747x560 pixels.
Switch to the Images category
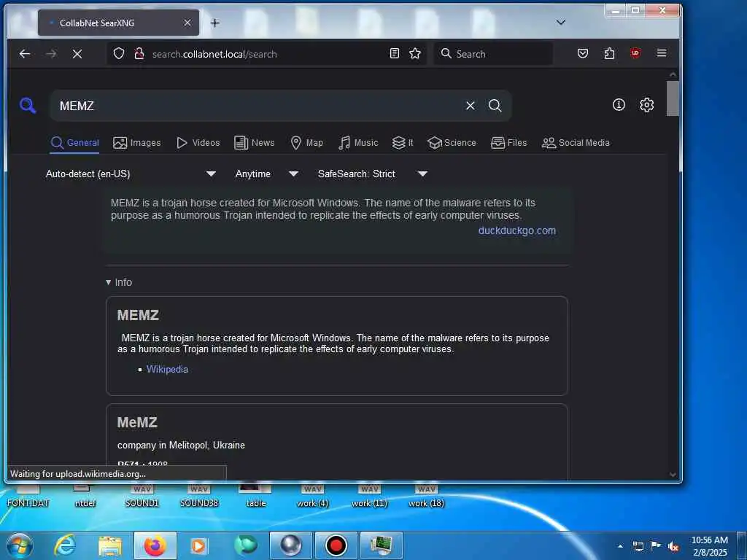pyautogui.click(x=136, y=143)
